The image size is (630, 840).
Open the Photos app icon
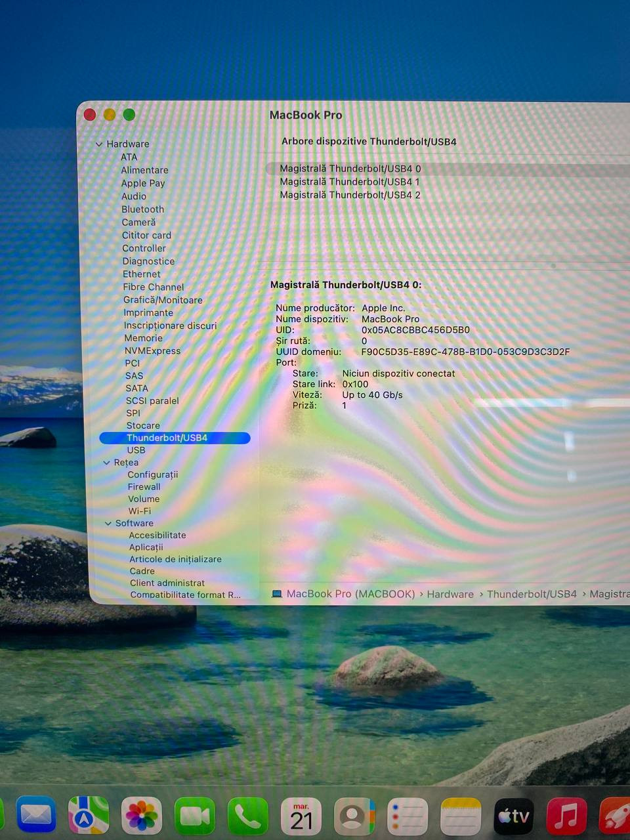tap(142, 816)
